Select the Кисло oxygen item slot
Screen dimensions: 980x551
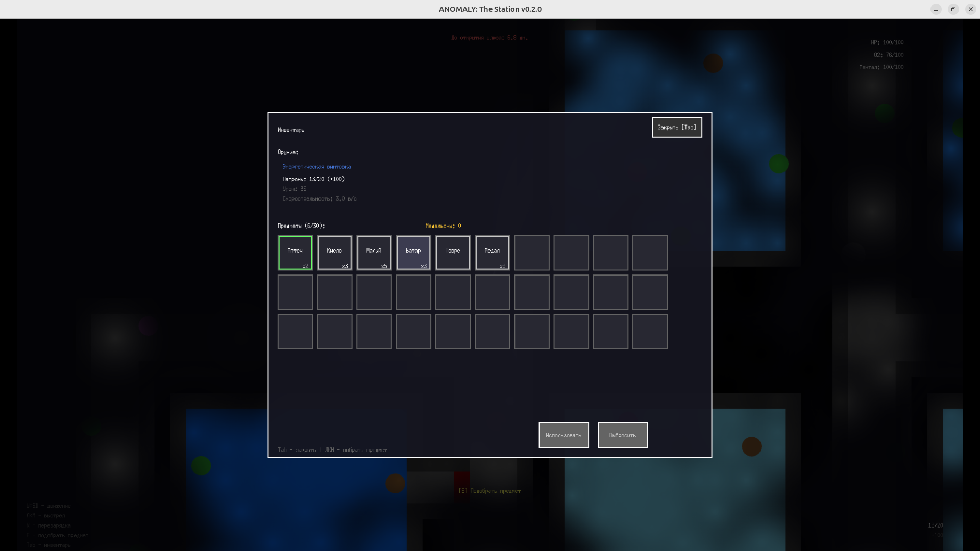tap(334, 253)
